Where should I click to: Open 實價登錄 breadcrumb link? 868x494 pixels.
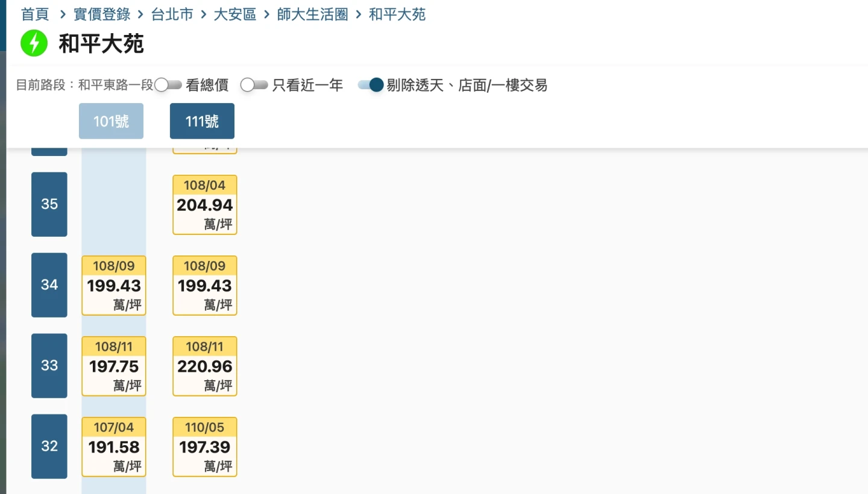(x=102, y=14)
